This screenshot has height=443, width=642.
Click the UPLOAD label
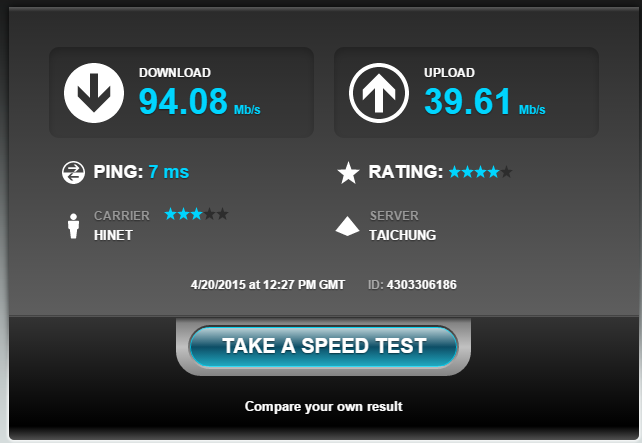click(x=449, y=72)
